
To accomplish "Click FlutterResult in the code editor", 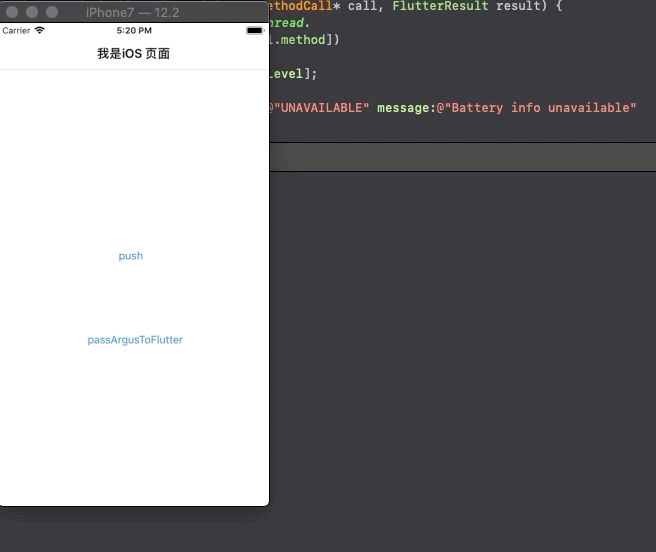I will tap(440, 6).
